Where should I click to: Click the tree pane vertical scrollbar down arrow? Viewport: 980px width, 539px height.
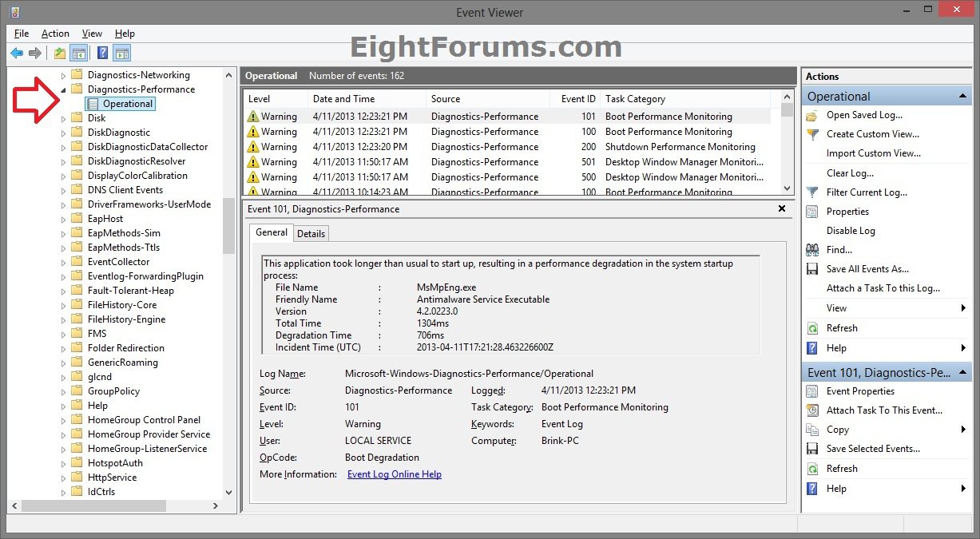point(229,493)
